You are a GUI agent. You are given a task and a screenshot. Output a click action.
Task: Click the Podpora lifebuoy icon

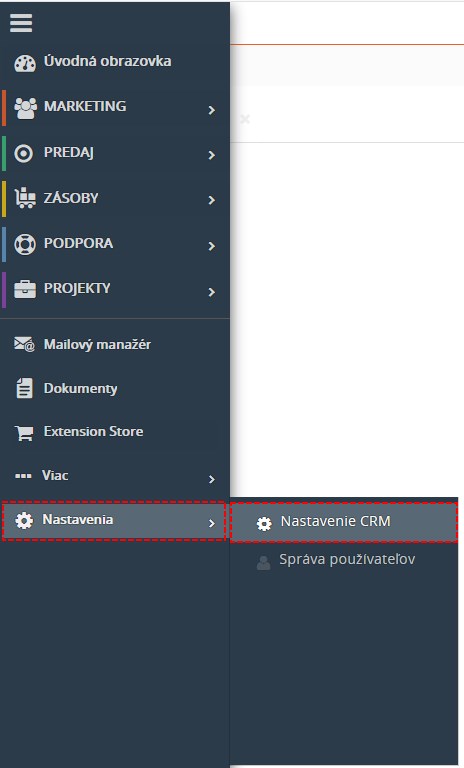[24, 244]
